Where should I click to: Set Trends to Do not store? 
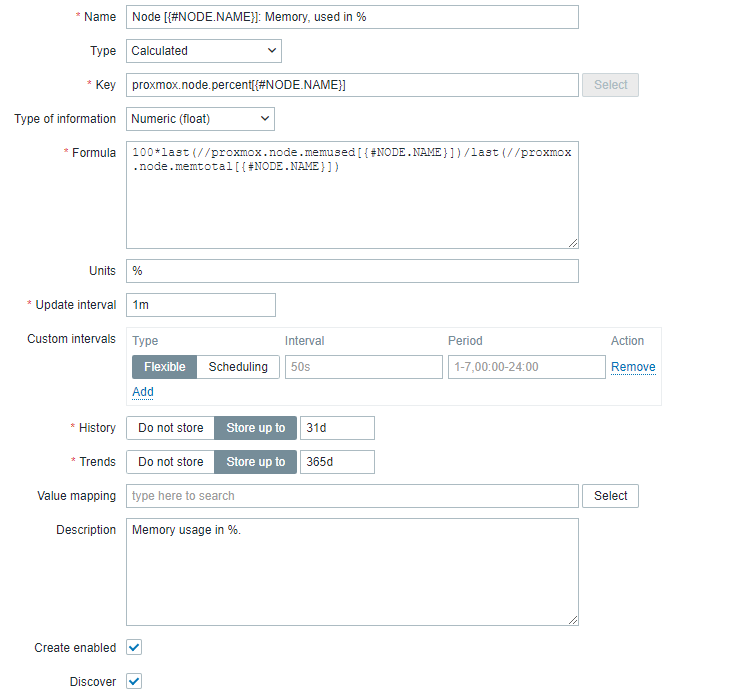coord(170,462)
